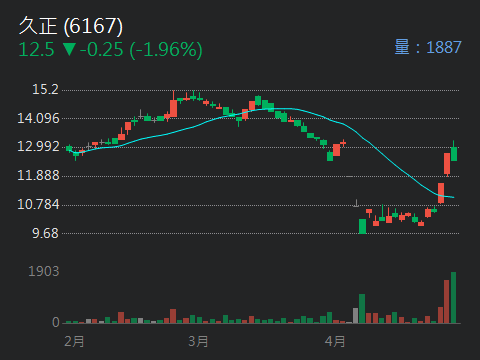
Task: Click the 15.2 price axis label
Action: tap(45, 89)
